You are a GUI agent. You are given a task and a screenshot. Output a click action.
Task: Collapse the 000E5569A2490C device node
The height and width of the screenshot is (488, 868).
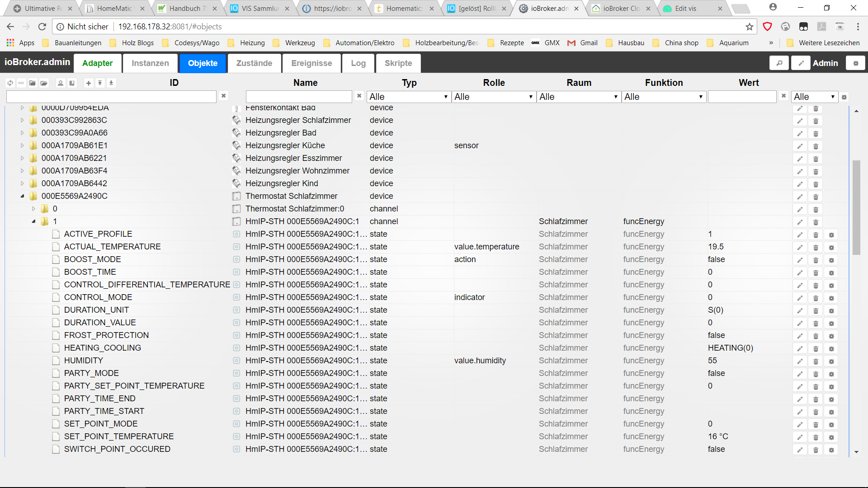(22, 196)
